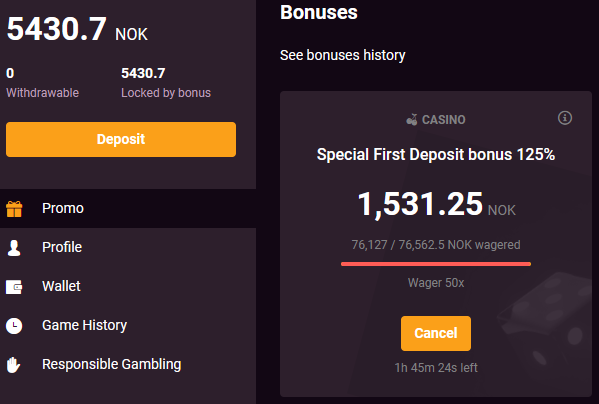Screen dimensions: 599x404
Task: Click the Wallet icon in sidebar
Action: [x=14, y=287]
